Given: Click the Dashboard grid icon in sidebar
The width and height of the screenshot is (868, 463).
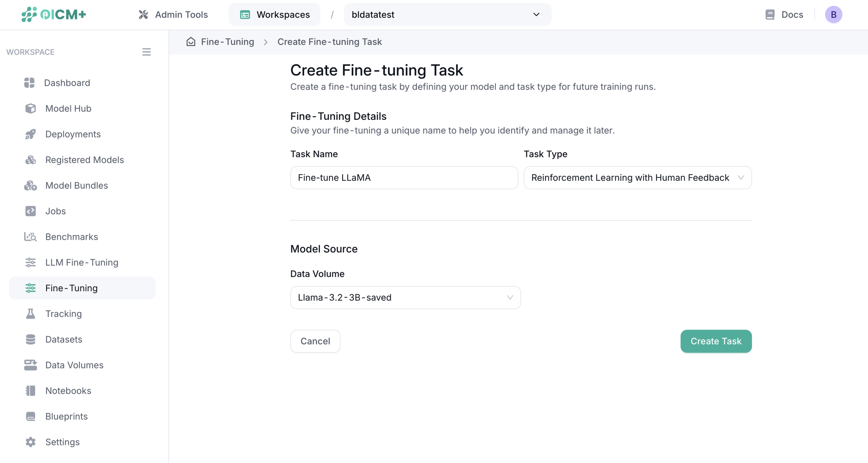Looking at the screenshot, I should tap(29, 83).
